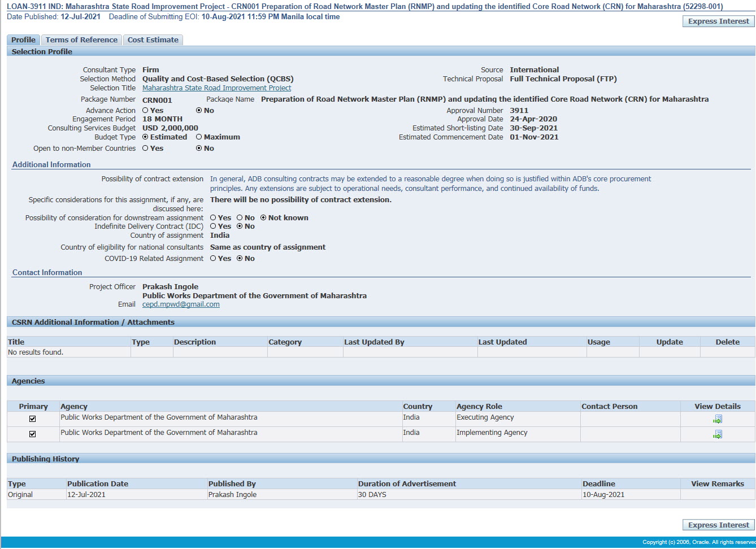Select No for Indefinite Delivery Contract
The width and height of the screenshot is (756, 549).
[x=240, y=226]
